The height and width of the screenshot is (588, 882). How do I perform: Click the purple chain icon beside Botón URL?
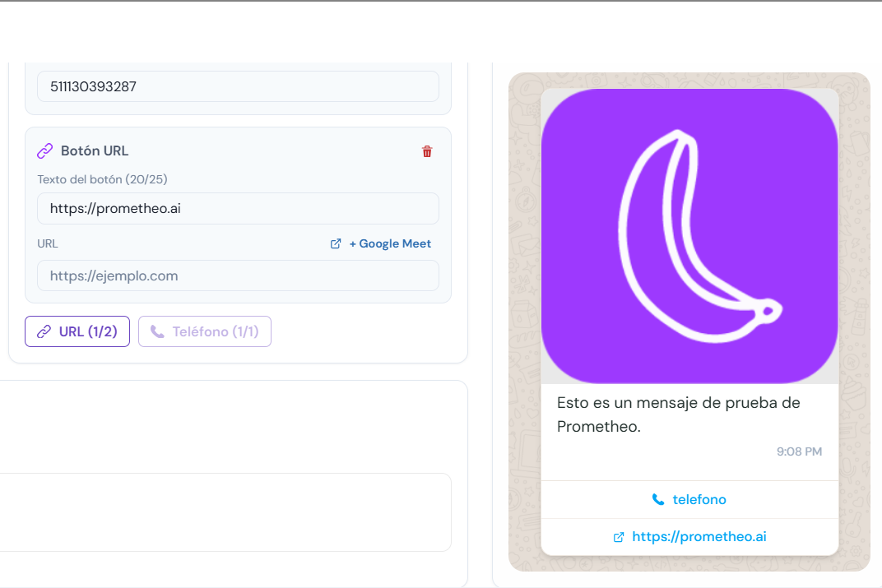(45, 151)
